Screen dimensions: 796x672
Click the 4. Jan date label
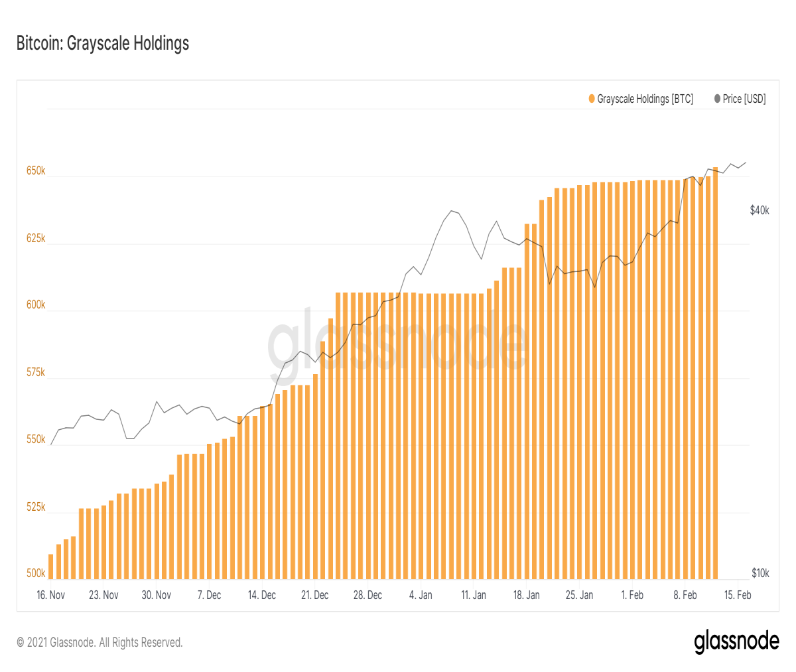(421, 595)
